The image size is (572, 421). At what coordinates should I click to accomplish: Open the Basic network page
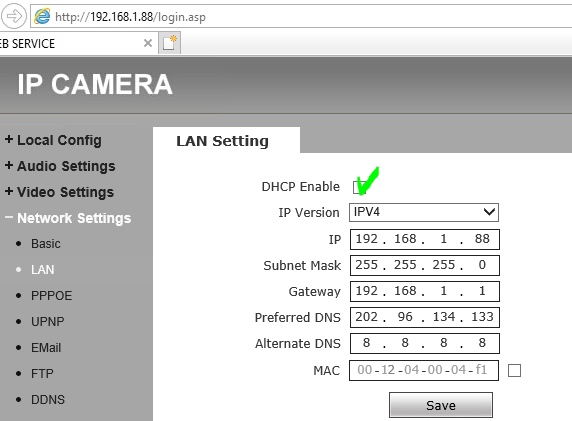point(46,244)
